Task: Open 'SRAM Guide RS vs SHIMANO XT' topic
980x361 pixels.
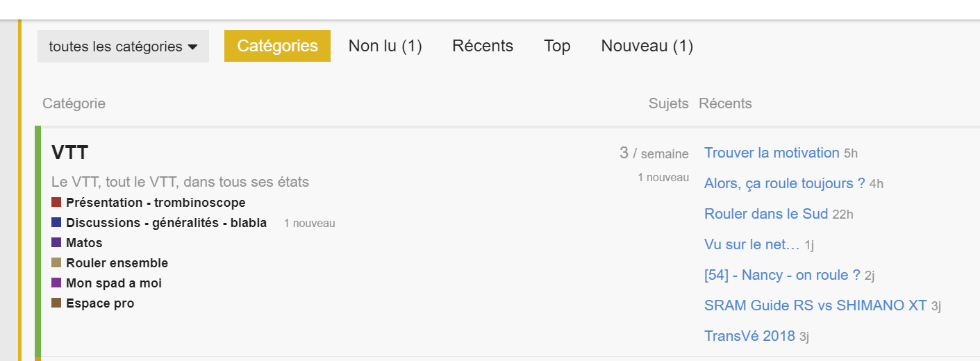Action: point(815,305)
